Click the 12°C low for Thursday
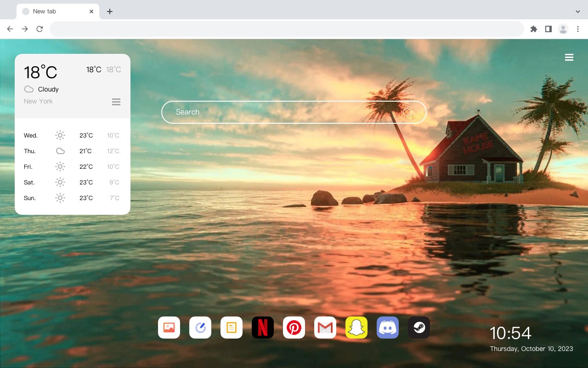588x368 pixels. click(x=113, y=151)
